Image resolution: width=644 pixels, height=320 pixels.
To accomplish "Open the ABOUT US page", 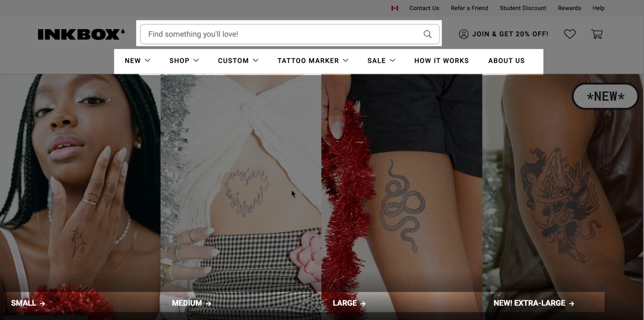I will click(506, 61).
